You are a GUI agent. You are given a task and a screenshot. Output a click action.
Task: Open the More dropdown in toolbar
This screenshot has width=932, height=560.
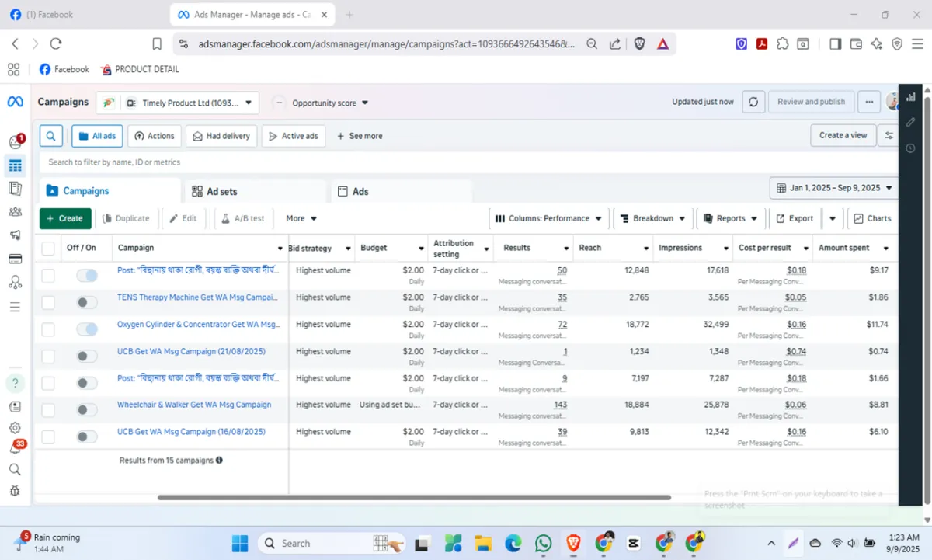click(301, 218)
